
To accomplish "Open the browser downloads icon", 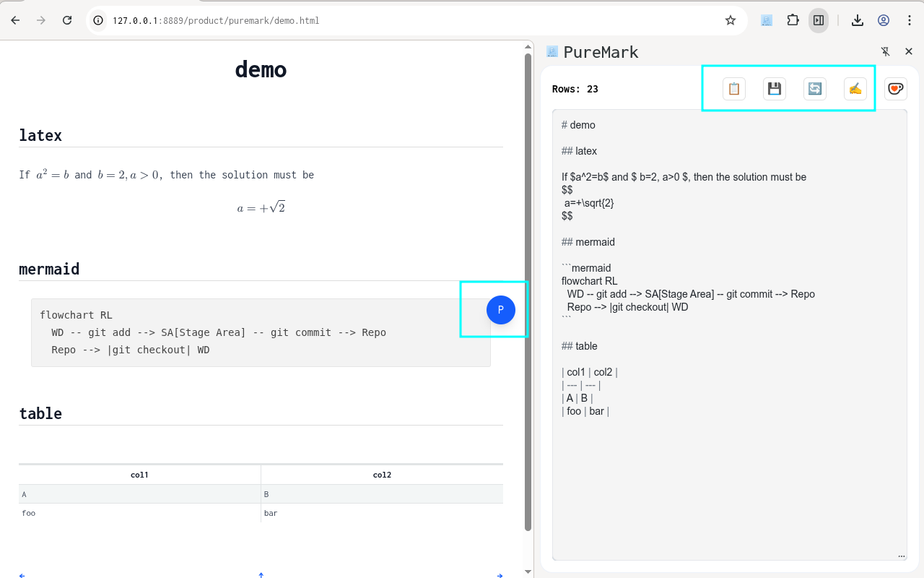I will click(858, 20).
